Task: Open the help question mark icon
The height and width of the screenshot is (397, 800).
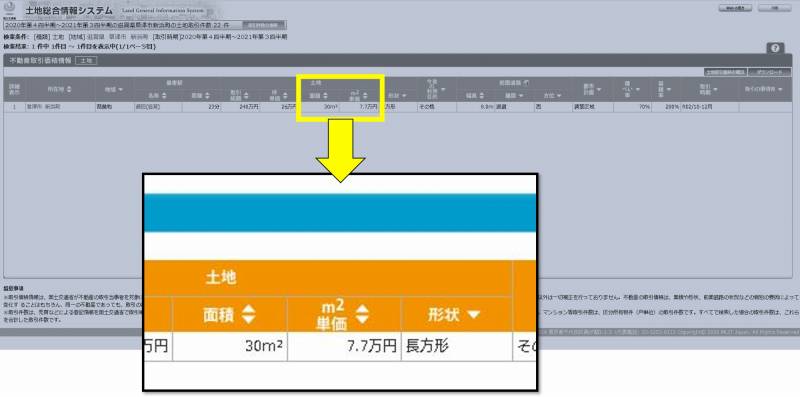Action: click(775, 48)
